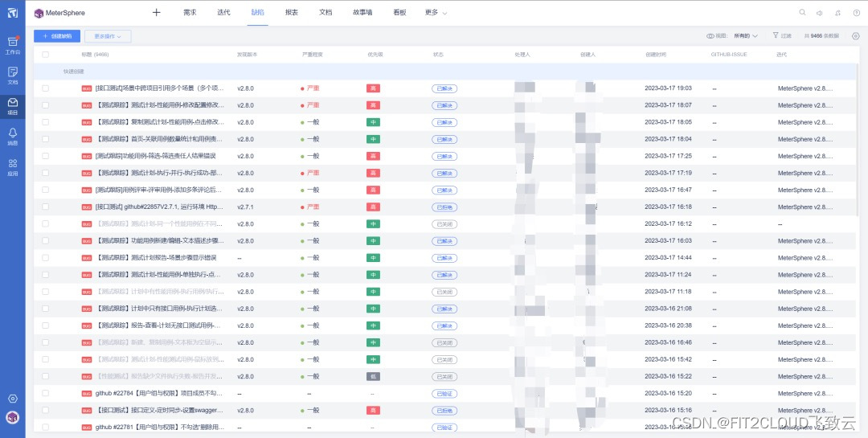Open the 工作台 workbench in sidebar

coord(13,46)
